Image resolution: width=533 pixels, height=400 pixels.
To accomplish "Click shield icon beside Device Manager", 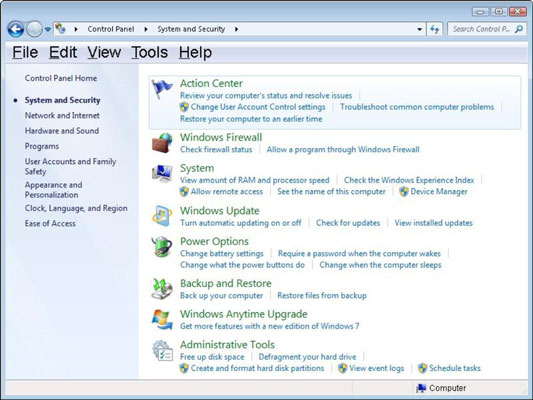I will point(404,192).
